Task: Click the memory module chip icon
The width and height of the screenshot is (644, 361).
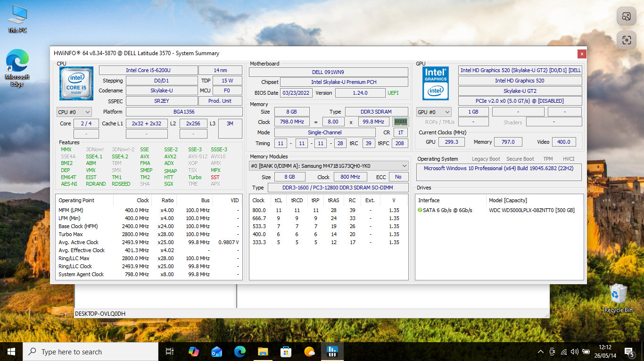Action: click(400, 122)
